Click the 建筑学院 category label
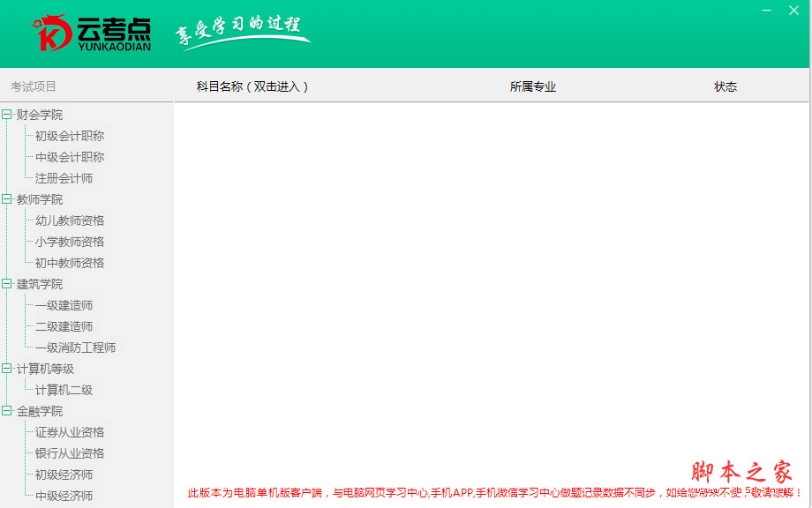The width and height of the screenshot is (812, 508). pos(40,285)
